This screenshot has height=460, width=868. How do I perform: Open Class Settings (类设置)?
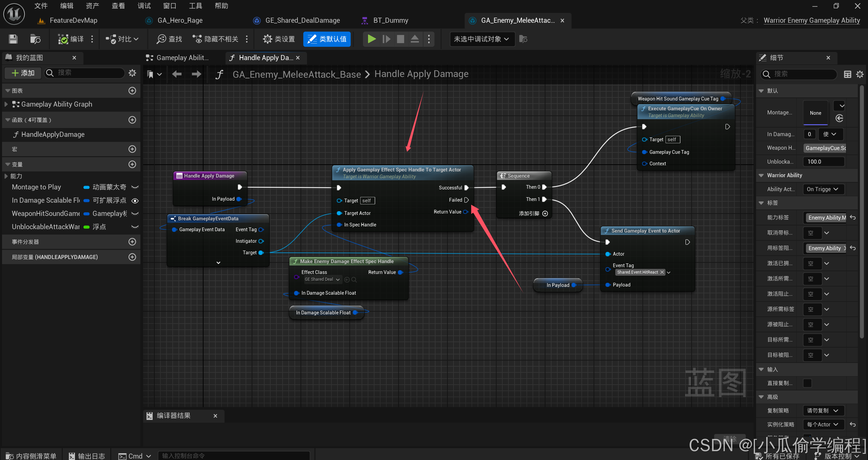(x=279, y=39)
